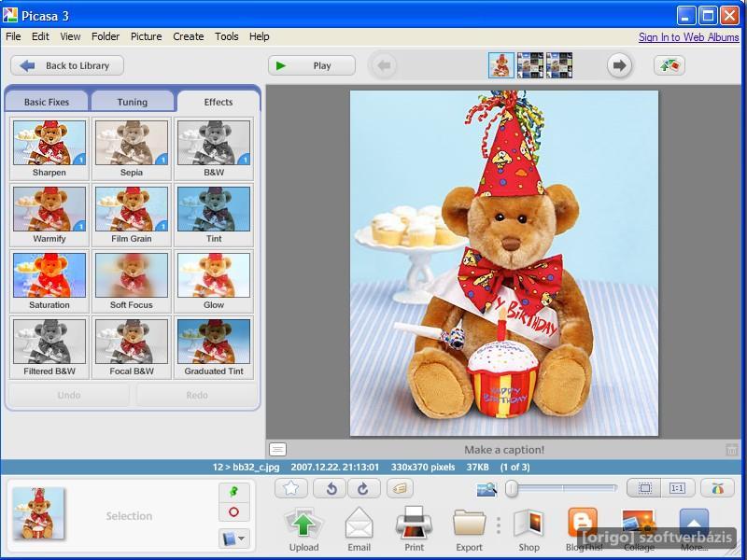Add a star to the photo
747x560 pixels.
tap(291, 488)
